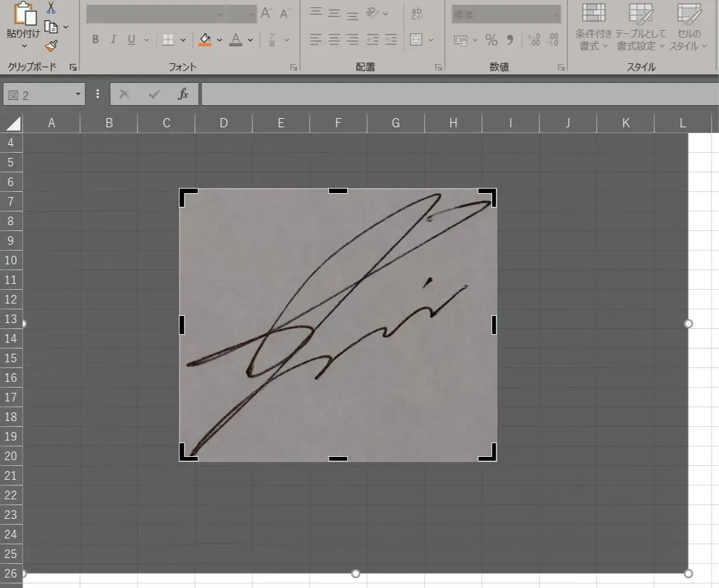Screen dimensions: 719x588
Task: Click the Cut scissors icon
Action: point(51,7)
